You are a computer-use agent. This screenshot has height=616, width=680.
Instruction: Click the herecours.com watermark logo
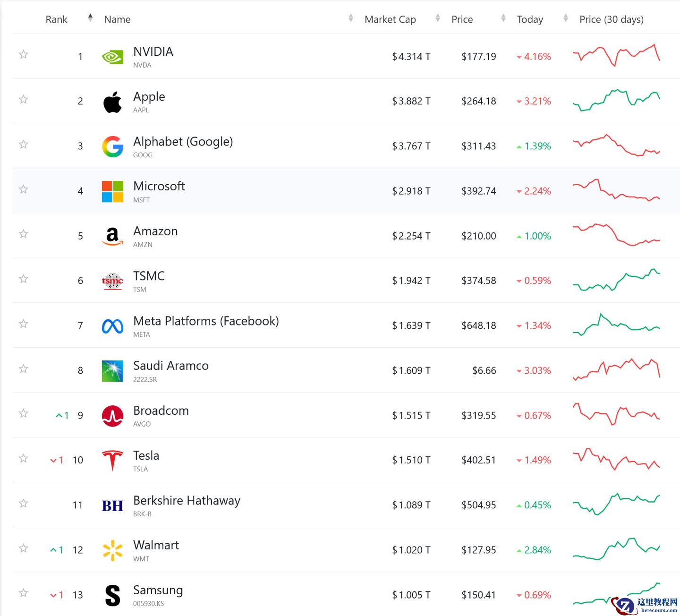(x=645, y=605)
